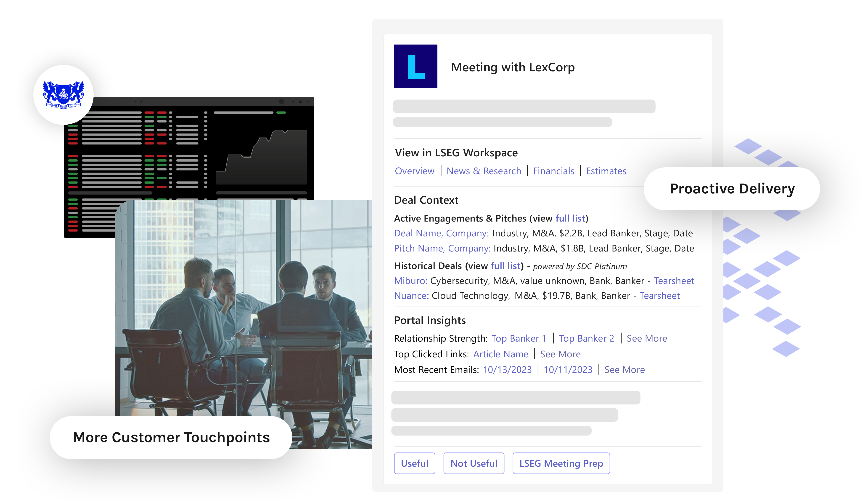Click the Useful feedback button
This screenshot has height=503, width=868.
[414, 463]
